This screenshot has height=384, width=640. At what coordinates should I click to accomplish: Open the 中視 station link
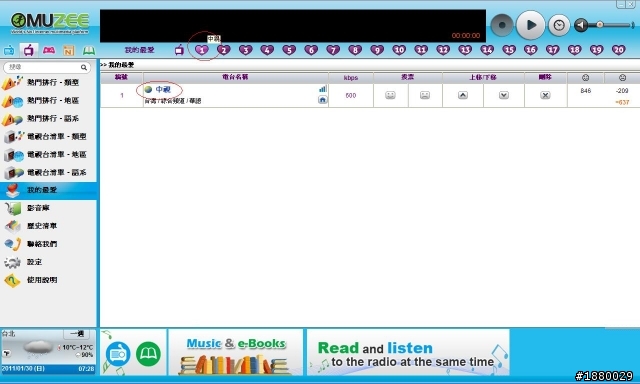click(x=163, y=89)
